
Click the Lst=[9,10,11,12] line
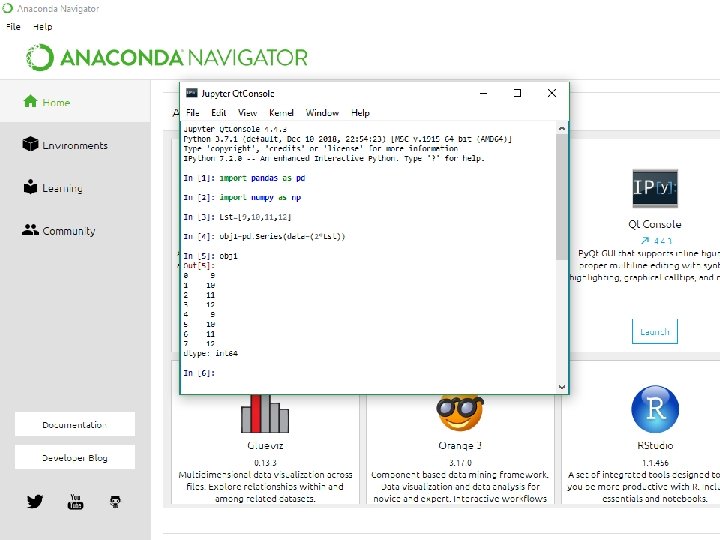255,217
